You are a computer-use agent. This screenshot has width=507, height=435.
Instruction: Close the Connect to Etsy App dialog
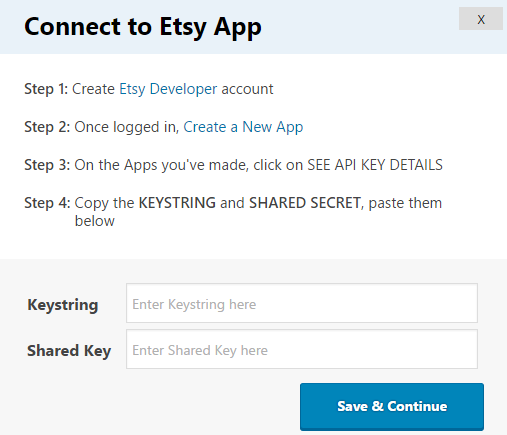click(481, 19)
